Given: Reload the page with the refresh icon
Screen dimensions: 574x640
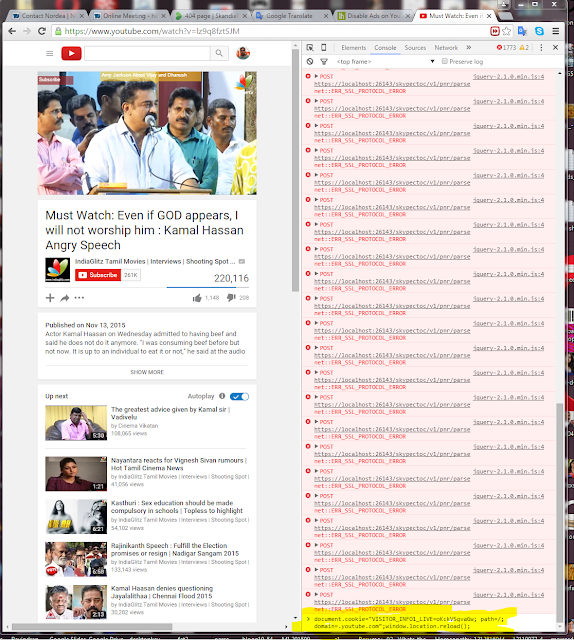Looking at the screenshot, I should click(42, 31).
